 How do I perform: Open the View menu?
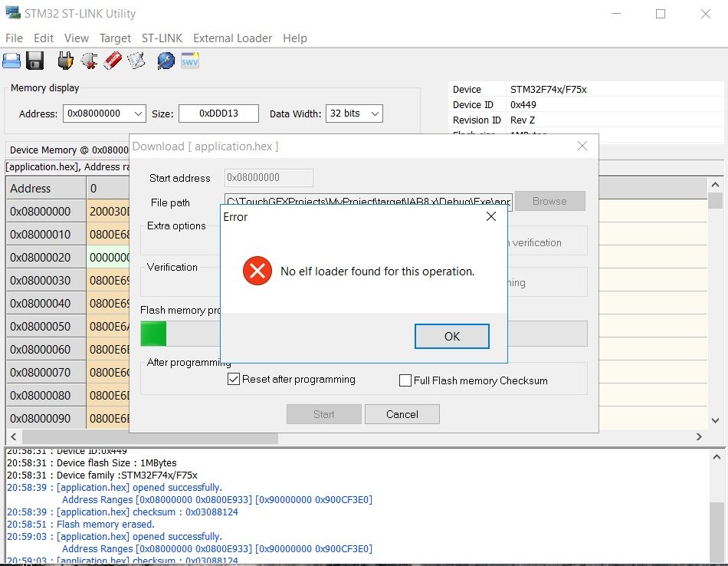(77, 38)
